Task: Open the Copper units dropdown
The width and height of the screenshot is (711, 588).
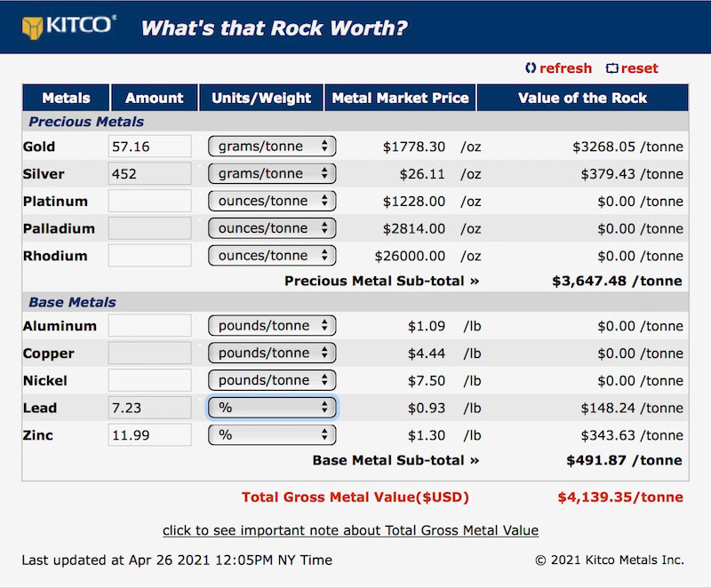Action: click(272, 353)
